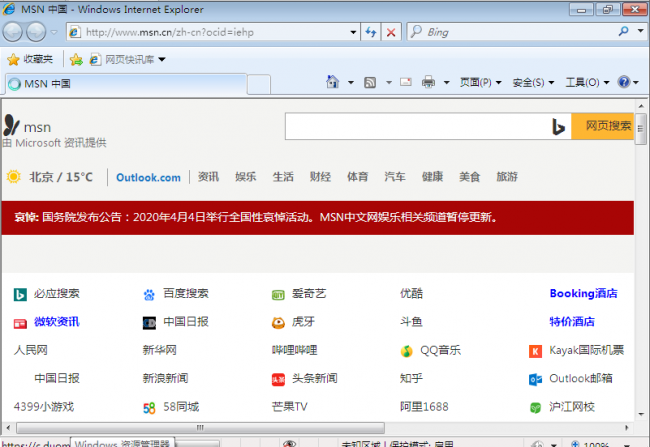
Task: Open the recent pages dropdown beside Forward
Action: click(54, 32)
